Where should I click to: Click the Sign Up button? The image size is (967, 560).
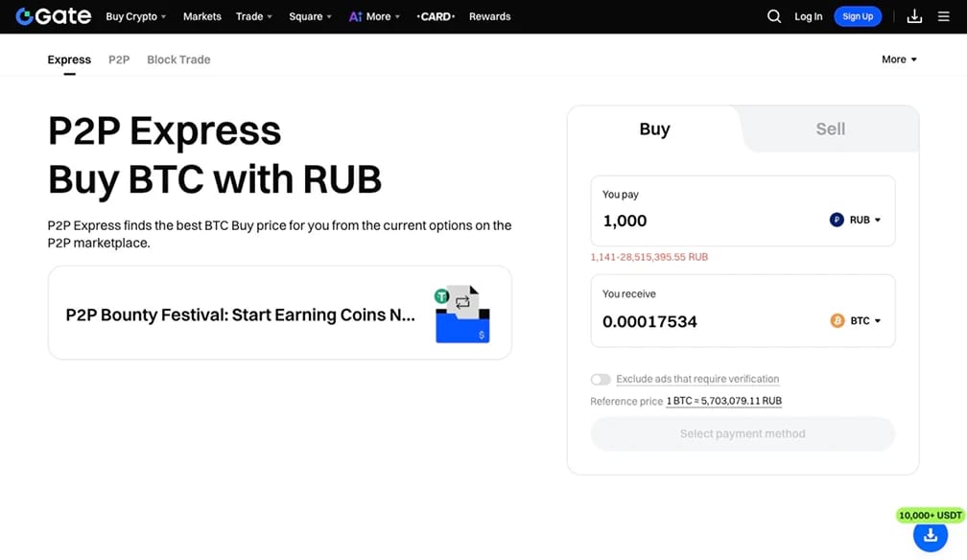(x=858, y=16)
